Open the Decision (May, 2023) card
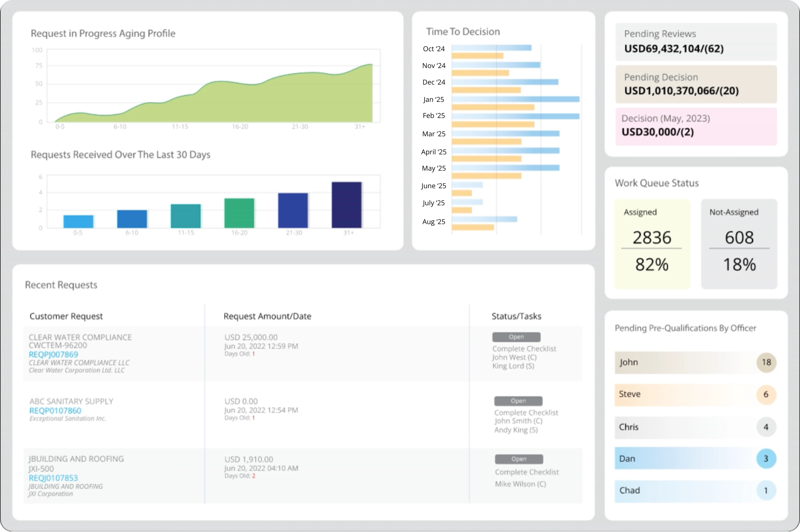Image resolution: width=800 pixels, height=532 pixels. point(696,126)
